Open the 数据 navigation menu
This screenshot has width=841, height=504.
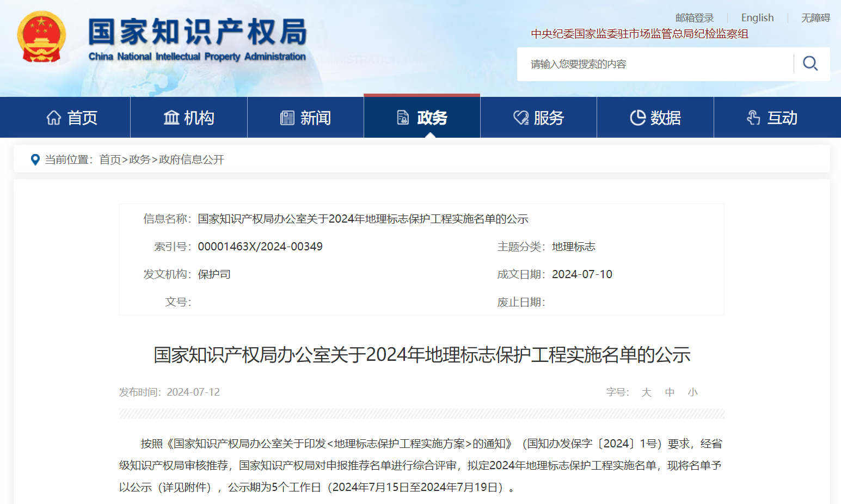pos(665,118)
